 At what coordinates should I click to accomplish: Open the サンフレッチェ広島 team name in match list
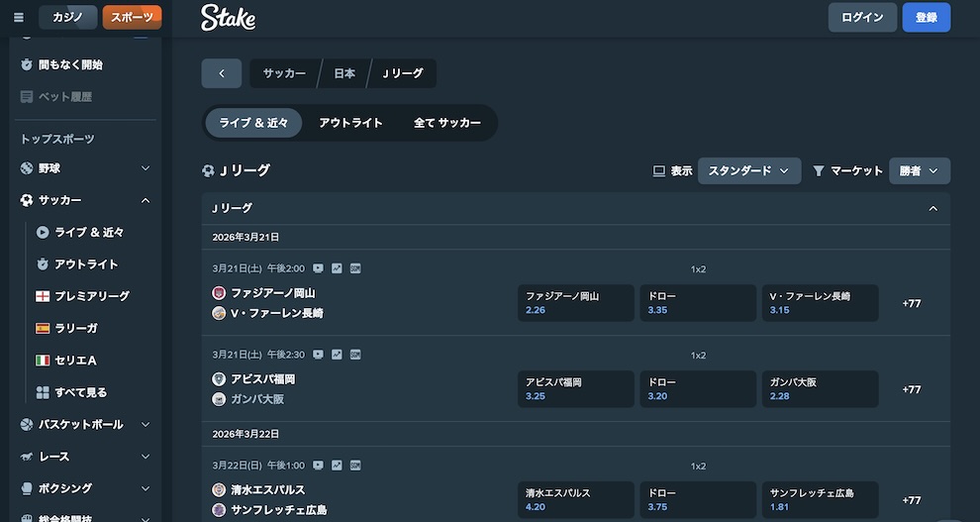[x=279, y=509]
